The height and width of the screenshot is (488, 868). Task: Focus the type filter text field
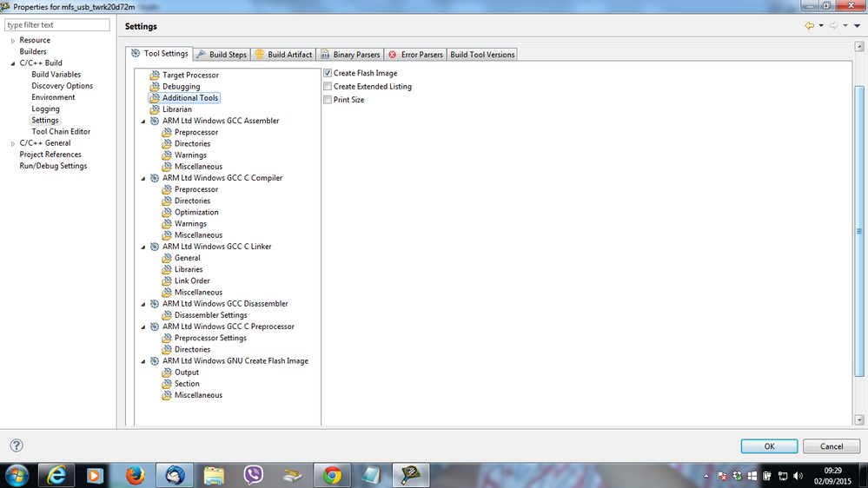[57, 25]
